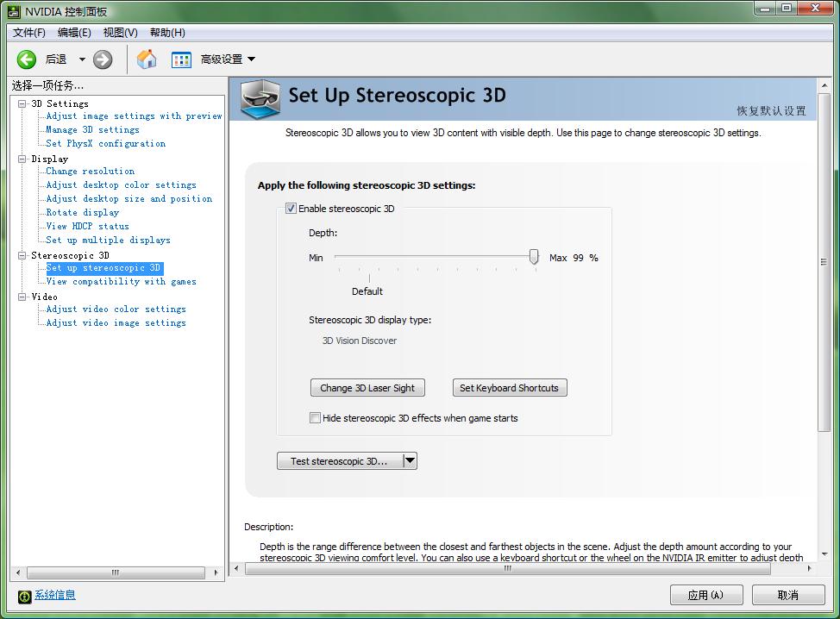Open the 系统信息 link
The width and height of the screenshot is (840, 619).
(x=55, y=595)
